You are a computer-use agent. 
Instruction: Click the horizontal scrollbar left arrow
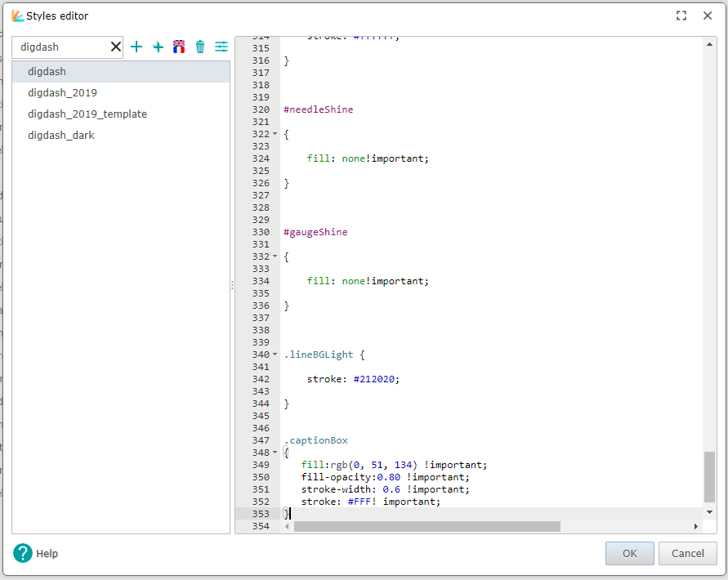tap(287, 526)
